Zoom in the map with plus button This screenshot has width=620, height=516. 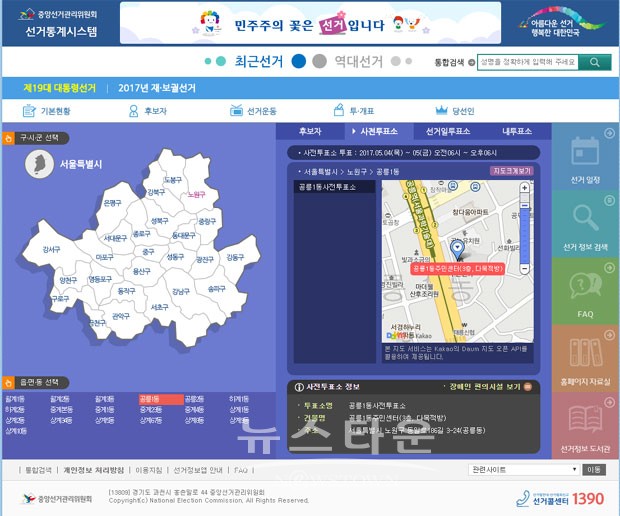click(x=524, y=189)
